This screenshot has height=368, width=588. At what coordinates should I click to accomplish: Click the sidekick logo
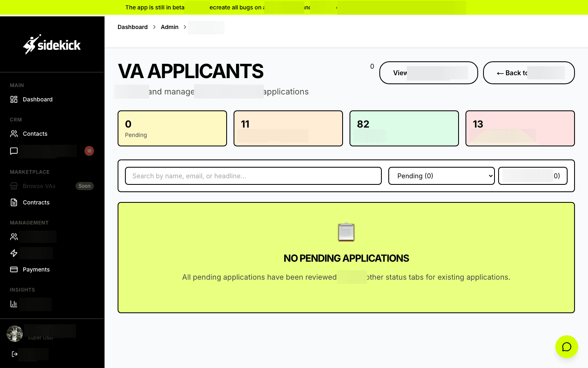(52, 44)
